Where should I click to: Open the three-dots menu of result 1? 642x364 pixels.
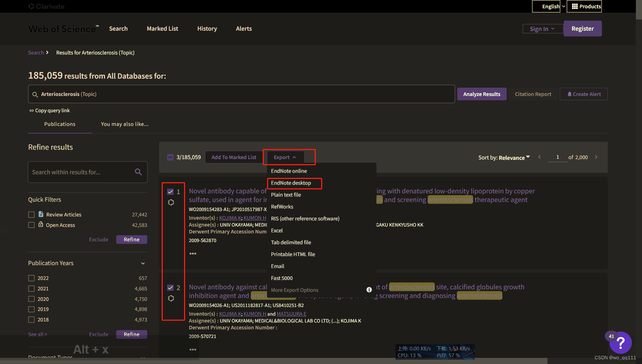[193, 254]
